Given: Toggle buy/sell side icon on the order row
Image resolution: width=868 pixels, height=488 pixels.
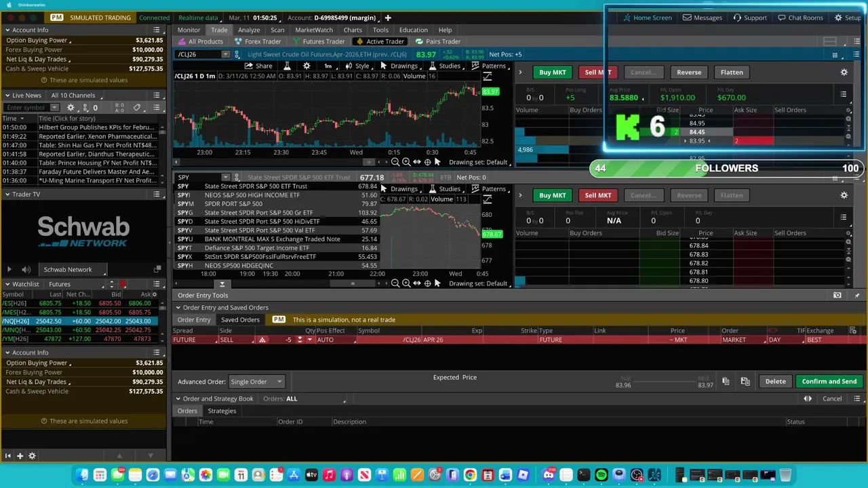Looking at the screenshot, I should pos(262,340).
